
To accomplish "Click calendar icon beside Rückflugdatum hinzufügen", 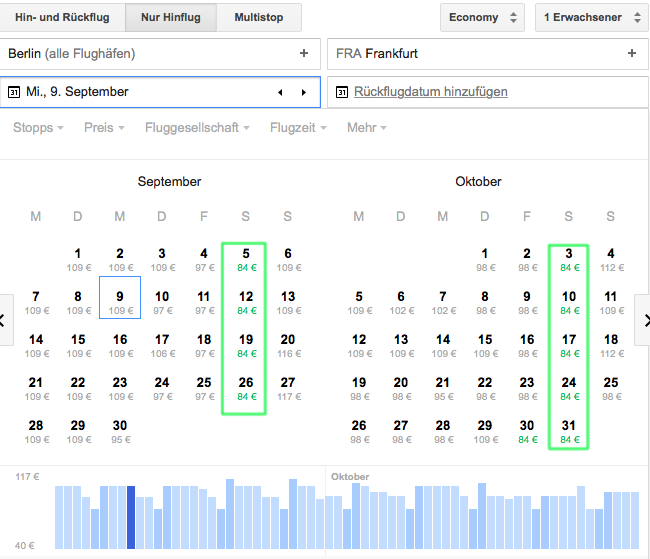I will (x=342, y=92).
